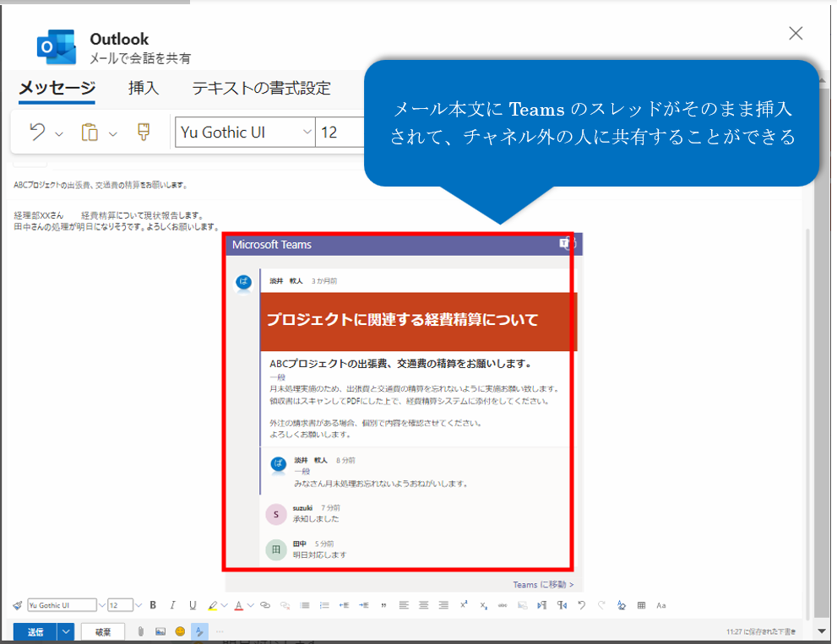Align text right
The width and height of the screenshot is (837, 644).
pyautogui.click(x=443, y=605)
